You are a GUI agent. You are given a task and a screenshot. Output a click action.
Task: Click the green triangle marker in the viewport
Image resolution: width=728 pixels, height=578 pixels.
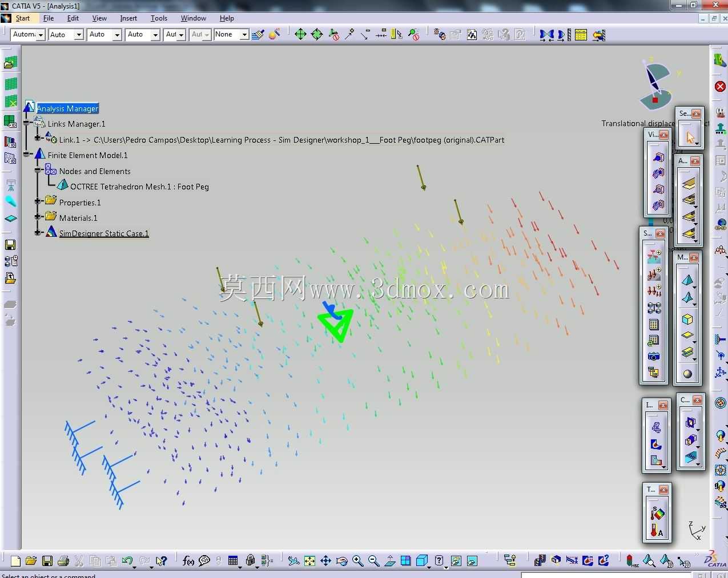[x=336, y=324]
